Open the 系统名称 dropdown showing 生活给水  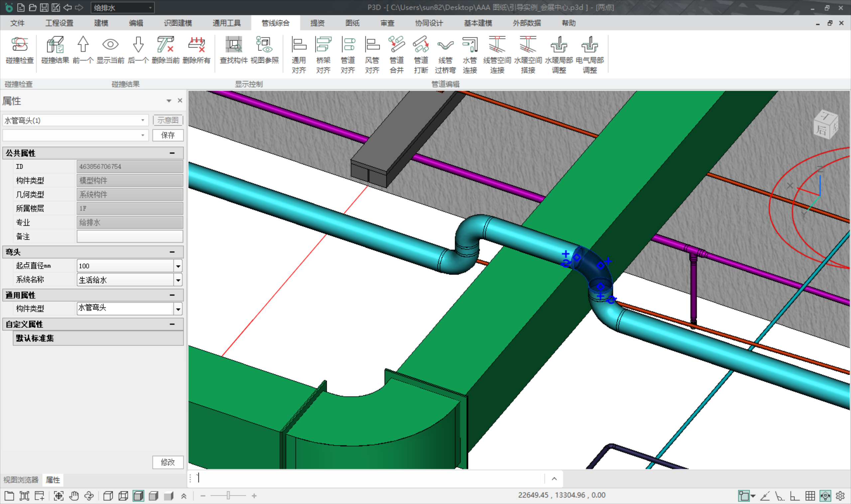click(x=178, y=280)
